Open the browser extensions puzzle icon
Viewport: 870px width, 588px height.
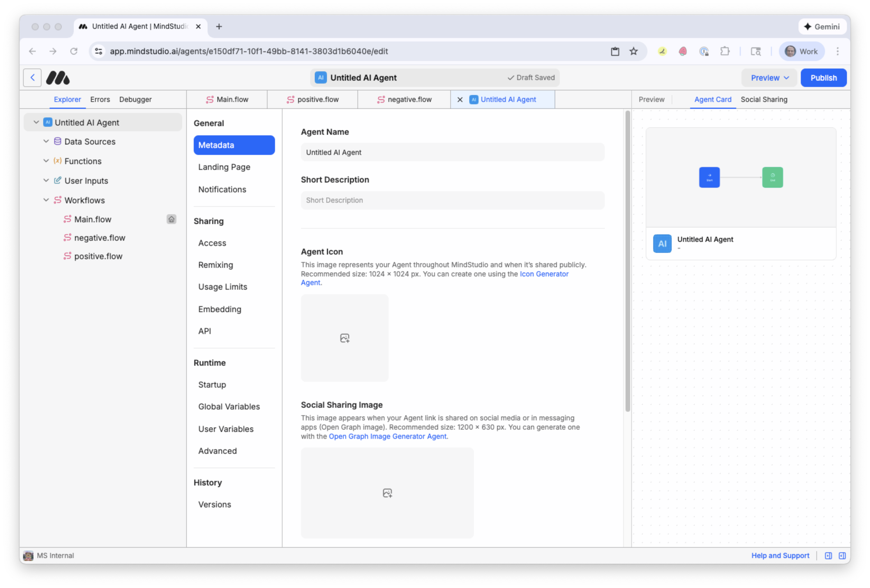click(725, 51)
